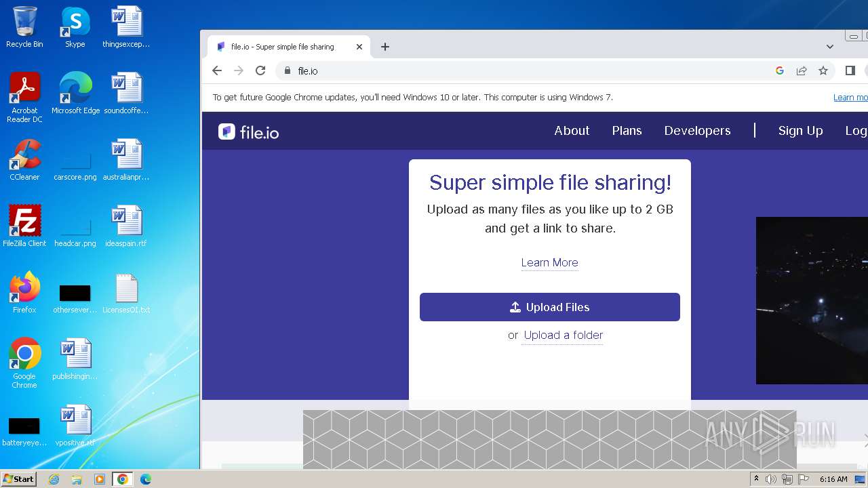Click the 6:16 AM system clock
This screenshot has height=488, width=868.
coord(833,479)
